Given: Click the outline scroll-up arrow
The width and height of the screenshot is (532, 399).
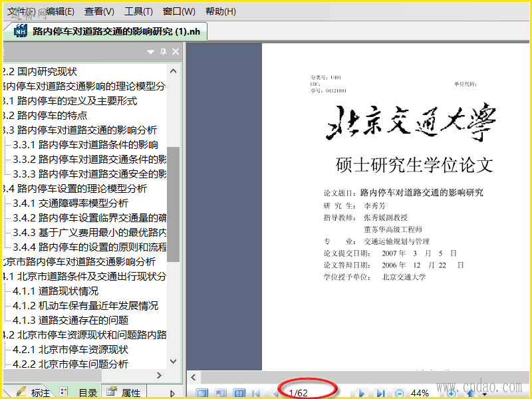Looking at the screenshot, I should (173, 71).
